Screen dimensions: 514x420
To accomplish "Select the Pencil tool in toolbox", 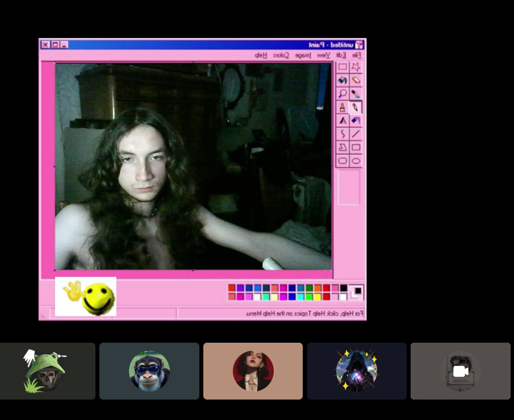I will tap(356, 107).
